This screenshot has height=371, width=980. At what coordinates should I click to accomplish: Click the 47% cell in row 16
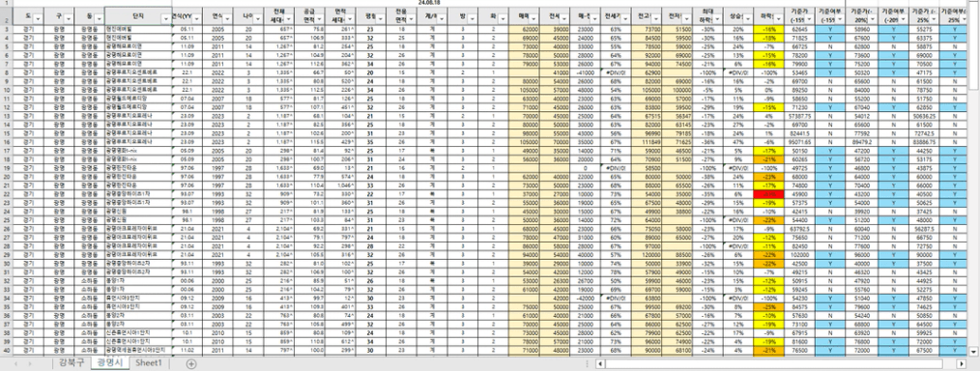738,142
